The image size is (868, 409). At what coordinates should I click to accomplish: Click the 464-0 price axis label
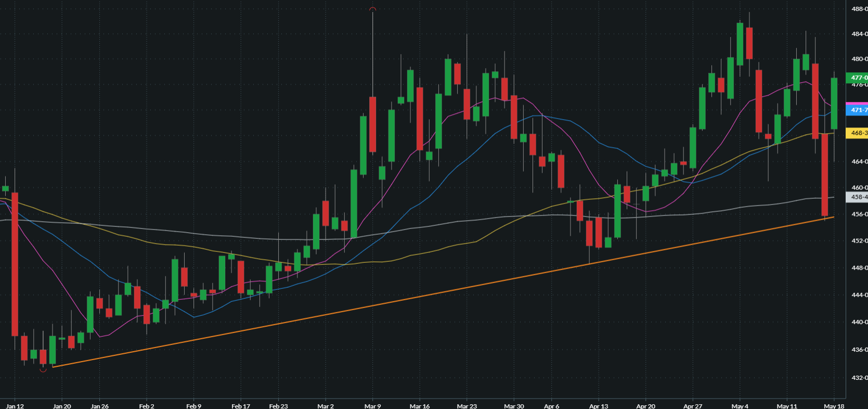coord(859,161)
